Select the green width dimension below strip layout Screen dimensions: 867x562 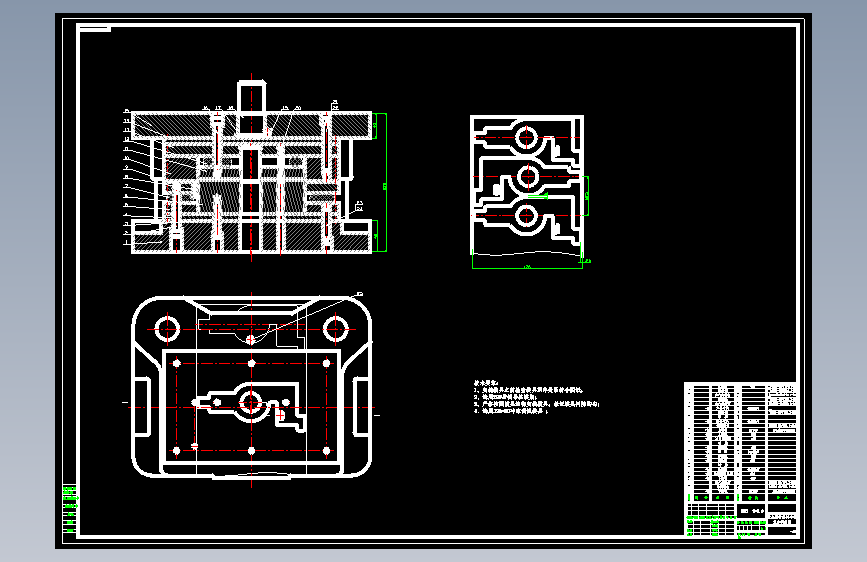527,266
